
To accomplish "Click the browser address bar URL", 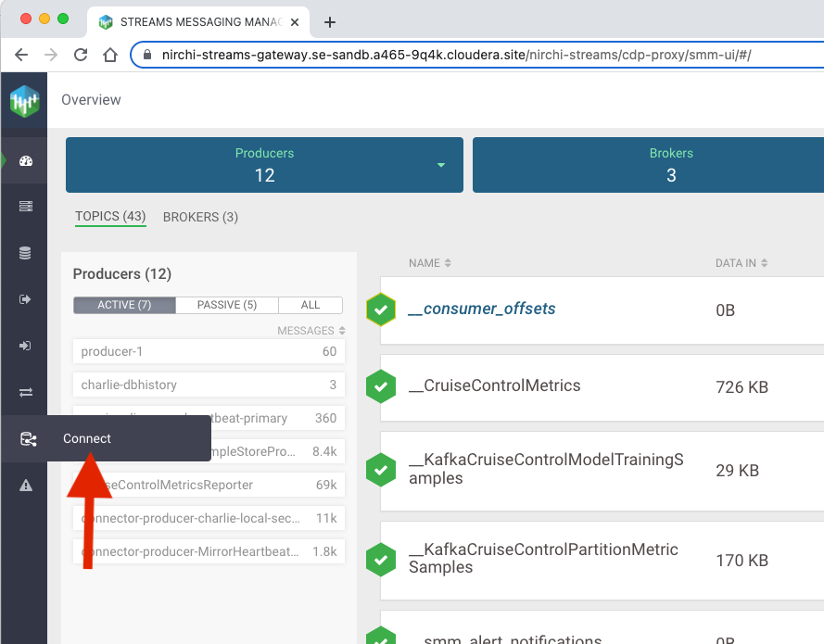I will pos(456,55).
